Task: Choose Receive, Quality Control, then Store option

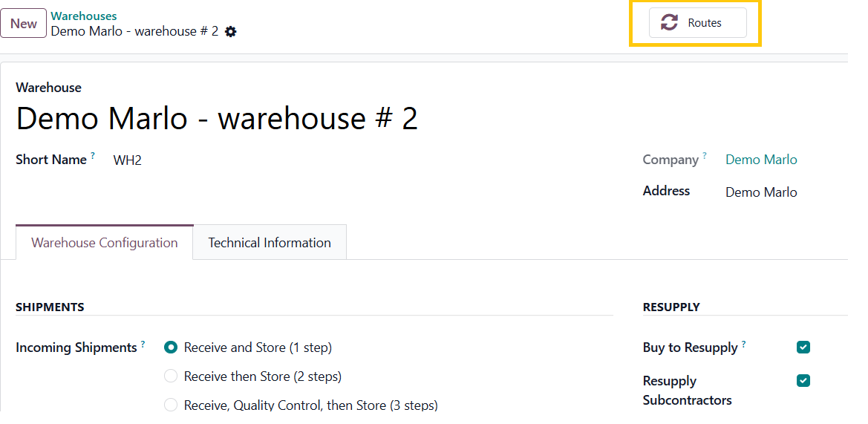Action: [x=171, y=405]
